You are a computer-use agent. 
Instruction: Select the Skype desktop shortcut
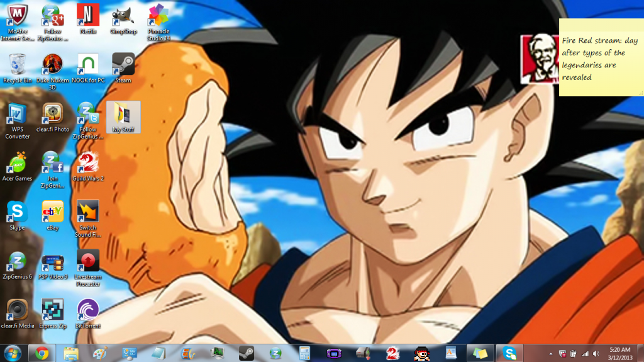tap(17, 215)
